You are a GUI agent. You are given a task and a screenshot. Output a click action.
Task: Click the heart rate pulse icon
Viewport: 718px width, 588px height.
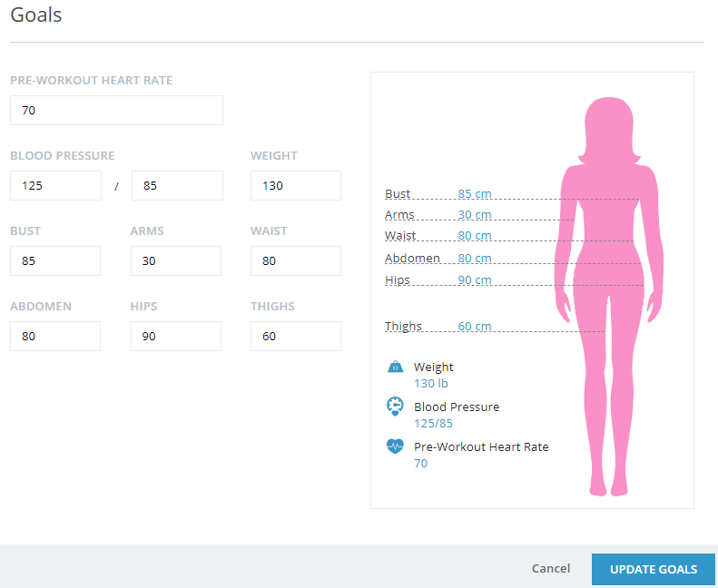click(395, 446)
